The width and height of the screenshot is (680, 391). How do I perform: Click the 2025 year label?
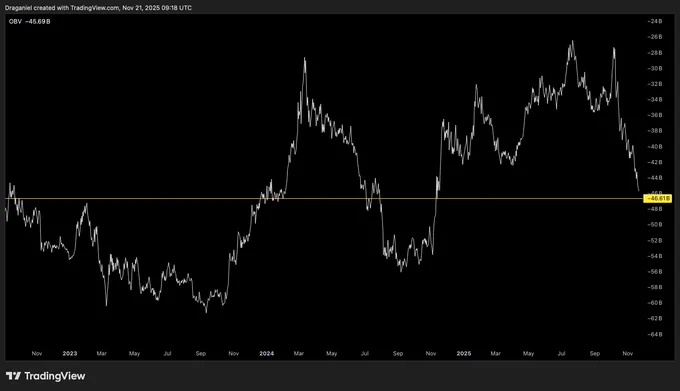click(x=464, y=353)
